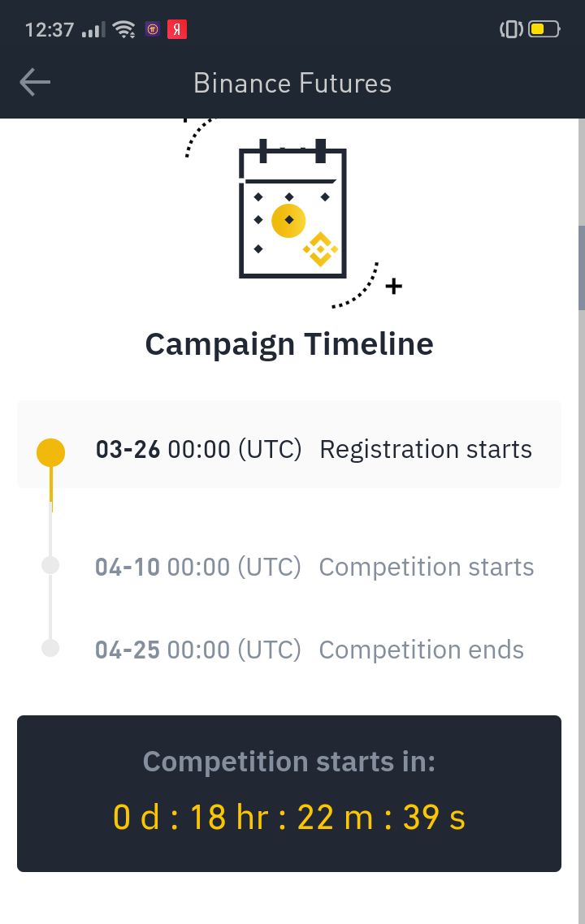Click the Binance Futures header title
Viewport: 585px width, 924px height.
coord(292,83)
